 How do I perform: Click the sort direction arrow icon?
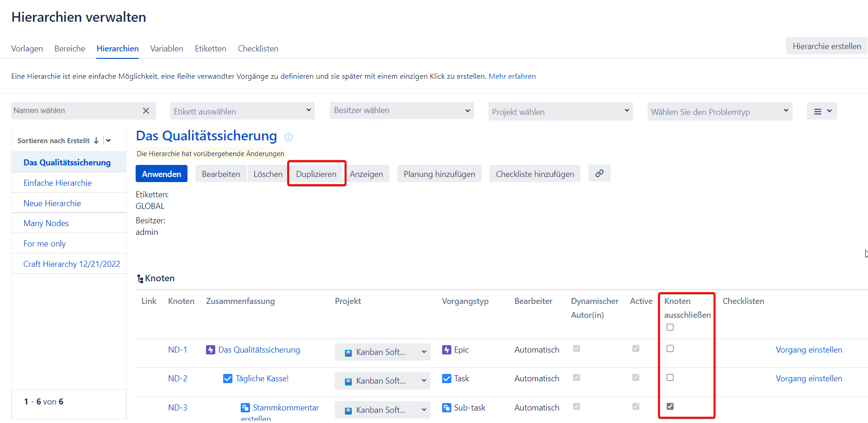point(96,140)
